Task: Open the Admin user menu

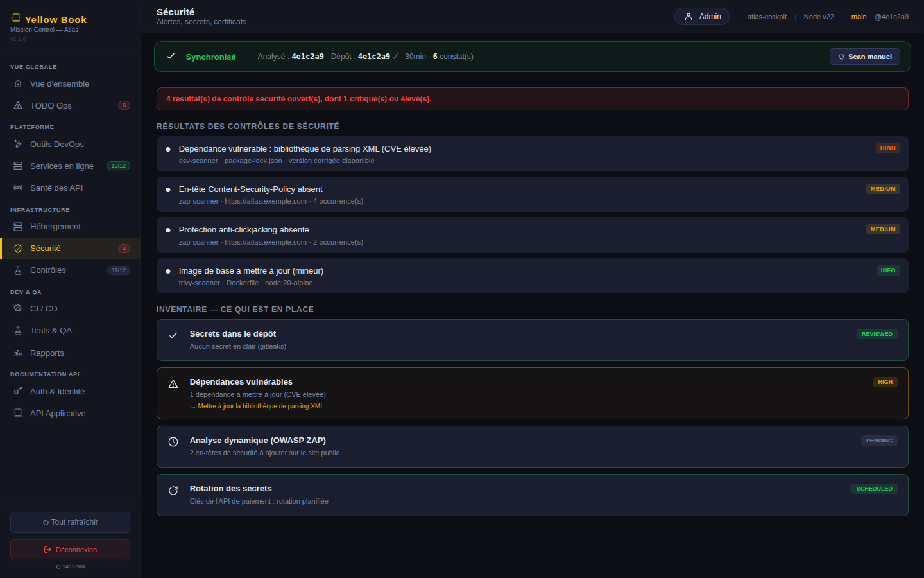Action: tap(702, 17)
